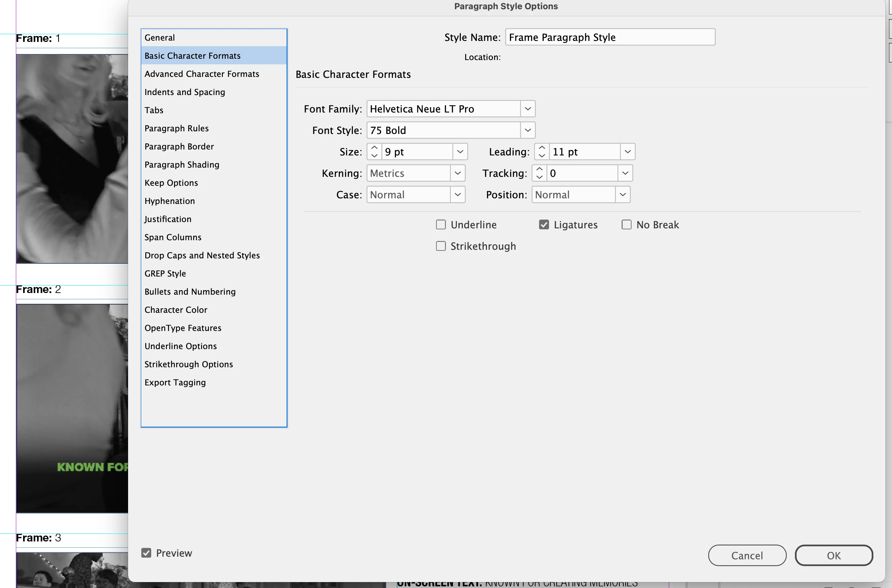Increase font size with the up stepper arrow

374,148
